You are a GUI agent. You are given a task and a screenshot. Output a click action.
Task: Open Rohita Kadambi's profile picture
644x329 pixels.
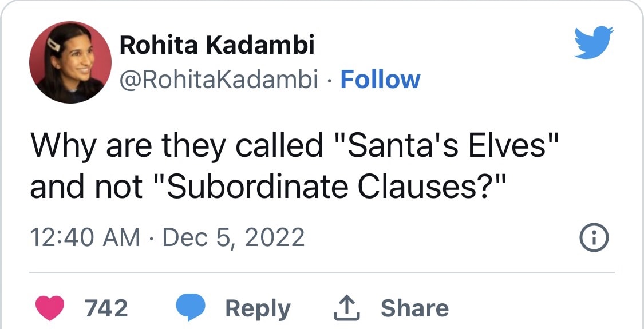click(x=70, y=62)
